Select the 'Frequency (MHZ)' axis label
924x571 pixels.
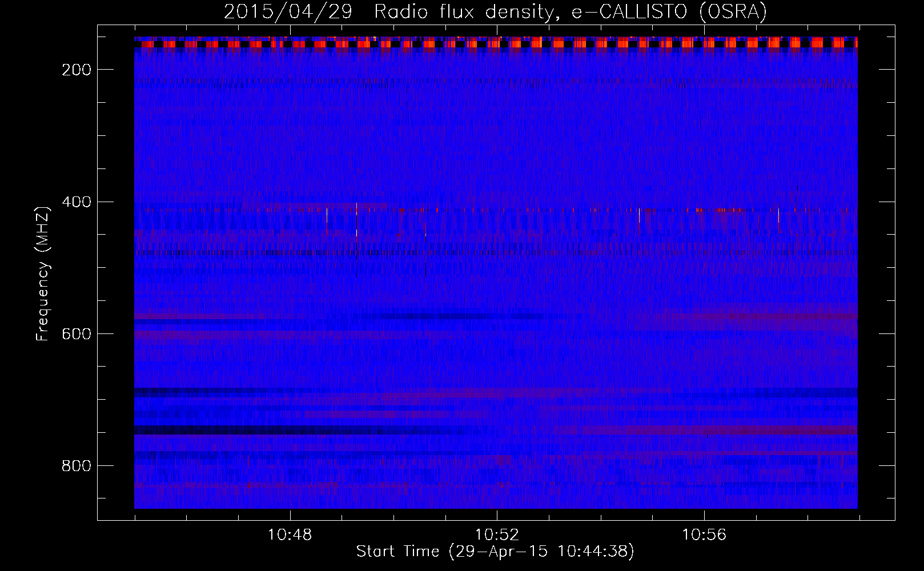click(43, 274)
